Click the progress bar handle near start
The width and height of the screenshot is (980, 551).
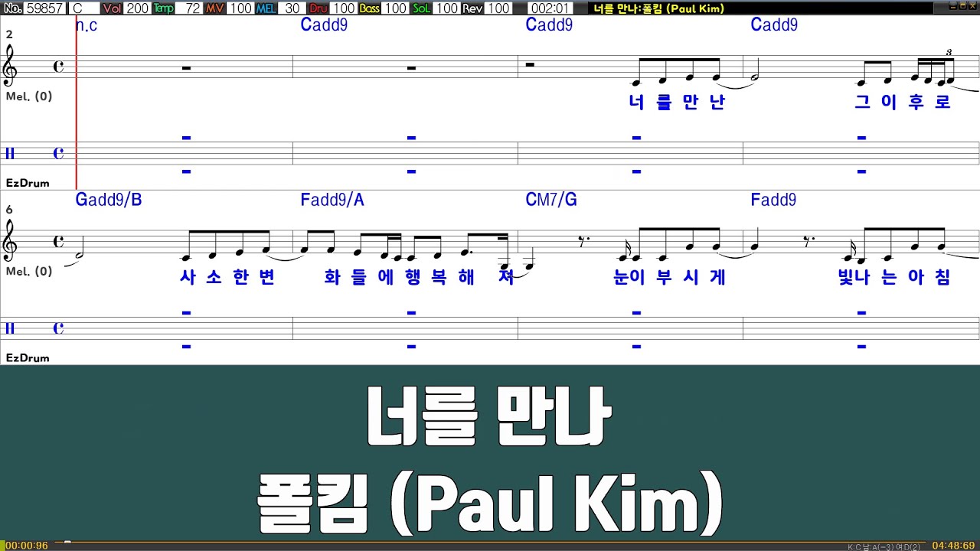[67, 543]
